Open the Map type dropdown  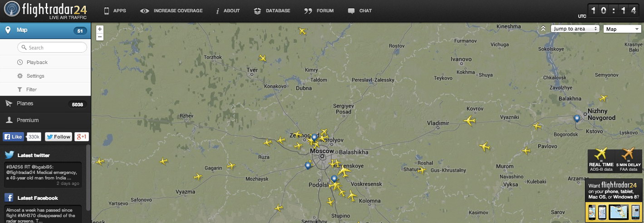click(622, 29)
